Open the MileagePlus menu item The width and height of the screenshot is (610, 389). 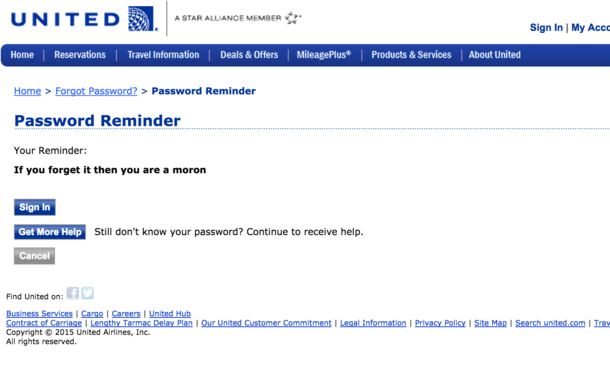[324, 55]
